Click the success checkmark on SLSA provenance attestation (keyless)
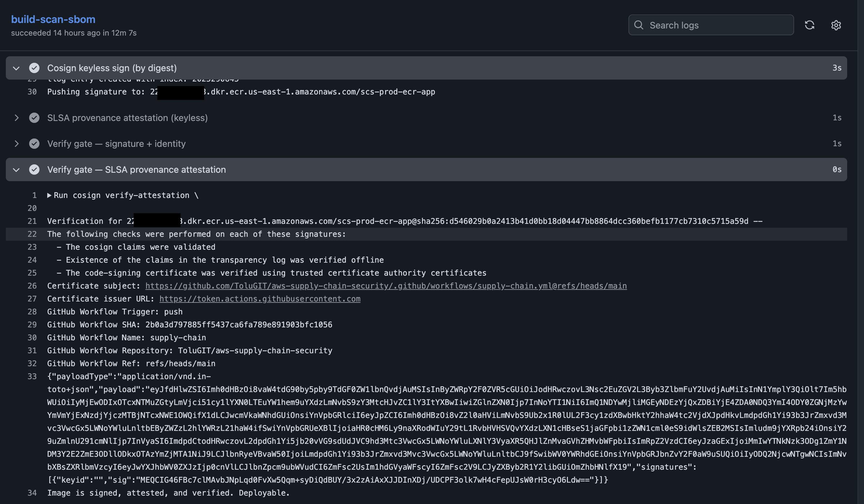This screenshot has height=504, width=864. [x=34, y=118]
